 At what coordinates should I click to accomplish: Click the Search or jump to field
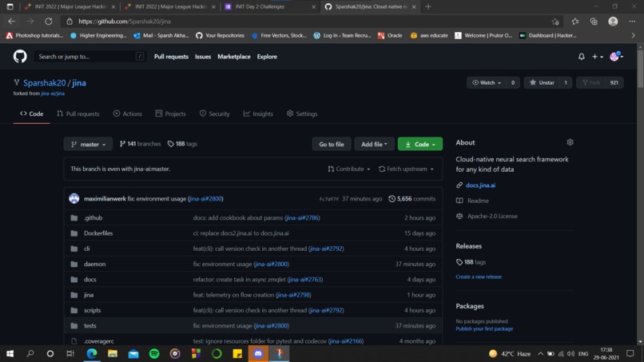point(90,57)
